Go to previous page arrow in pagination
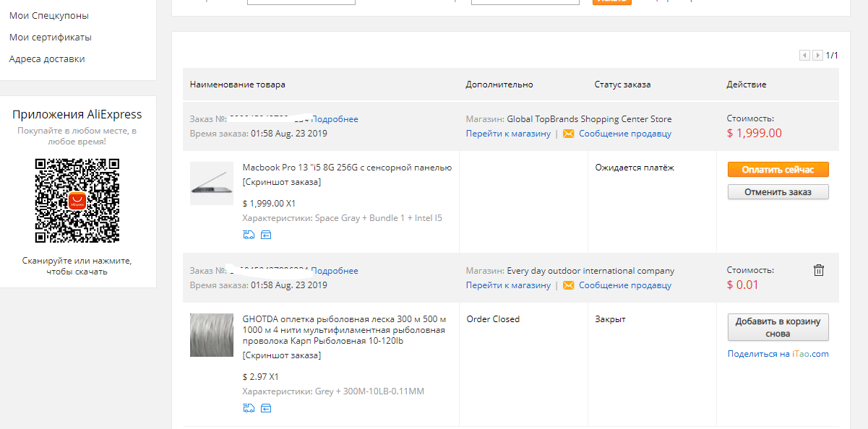868x429 pixels. (804, 56)
